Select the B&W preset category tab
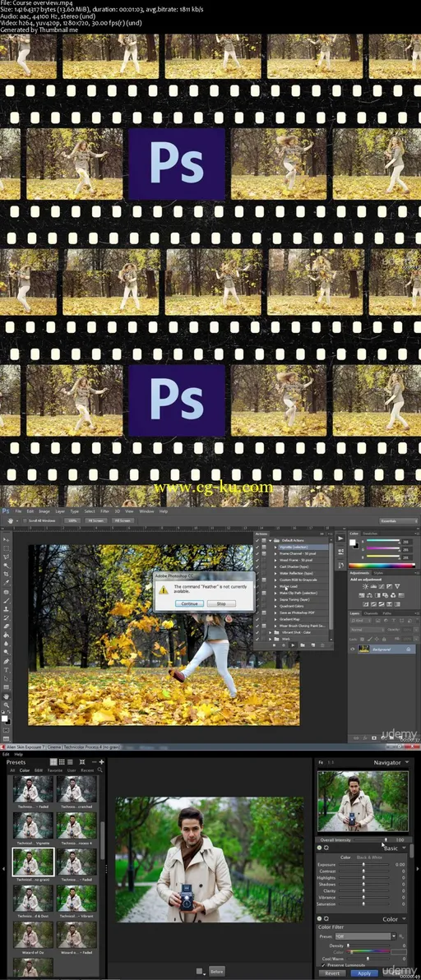This screenshot has height=980, width=421. 38,770
